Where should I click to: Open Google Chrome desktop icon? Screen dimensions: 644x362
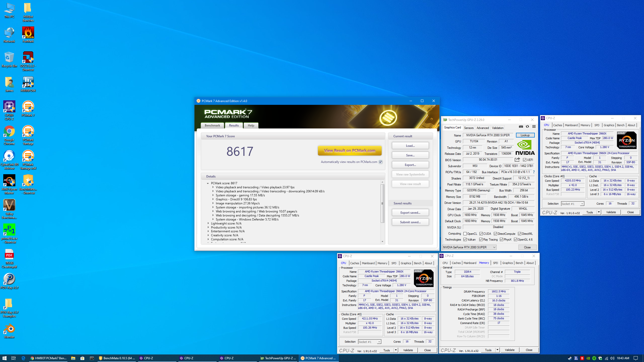9,135
